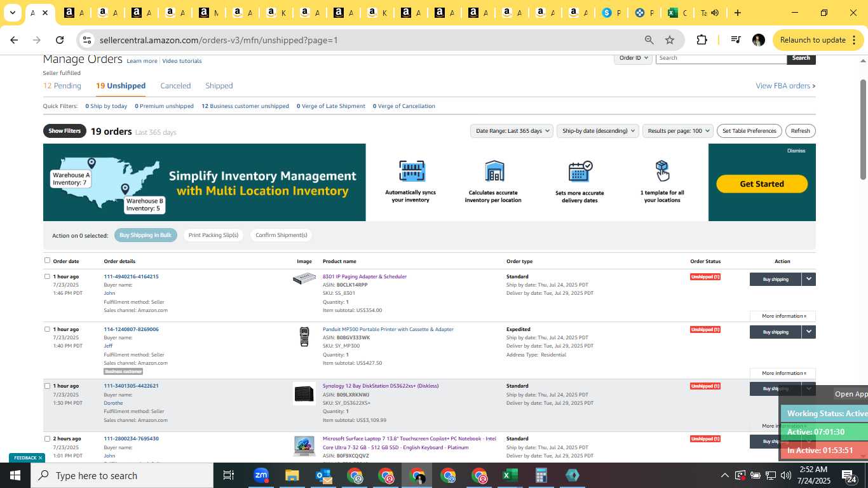Open Windows Start menu
Image resolution: width=868 pixels, height=488 pixels.
pyautogui.click(x=15, y=475)
